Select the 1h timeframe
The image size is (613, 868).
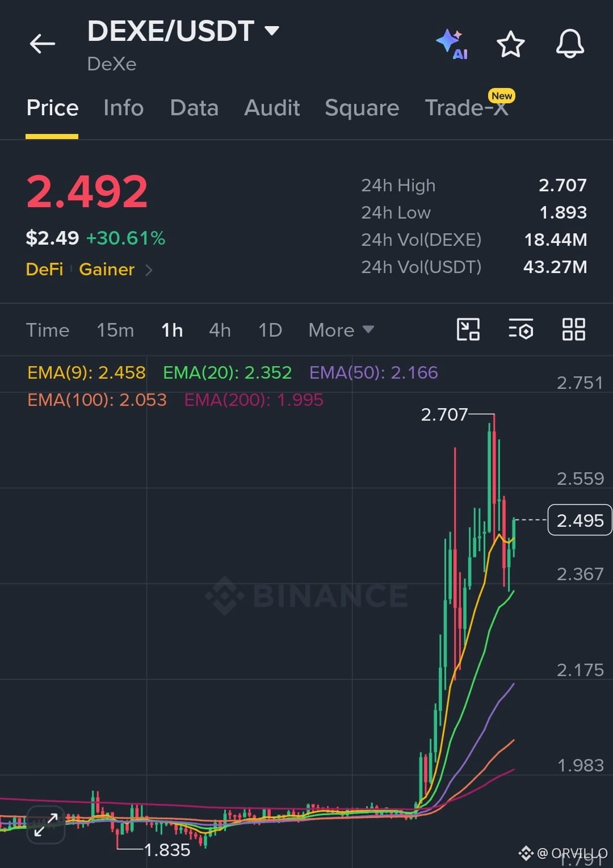172,330
